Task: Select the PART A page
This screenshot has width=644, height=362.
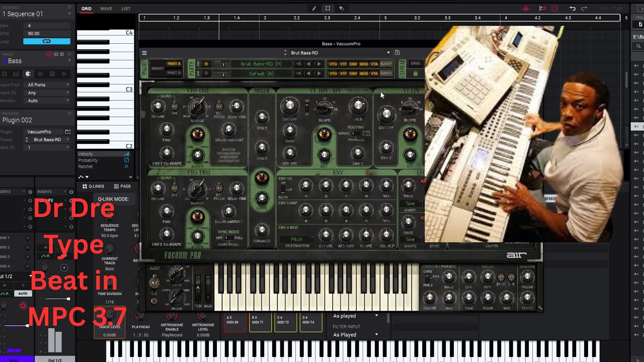Action: 174,64
